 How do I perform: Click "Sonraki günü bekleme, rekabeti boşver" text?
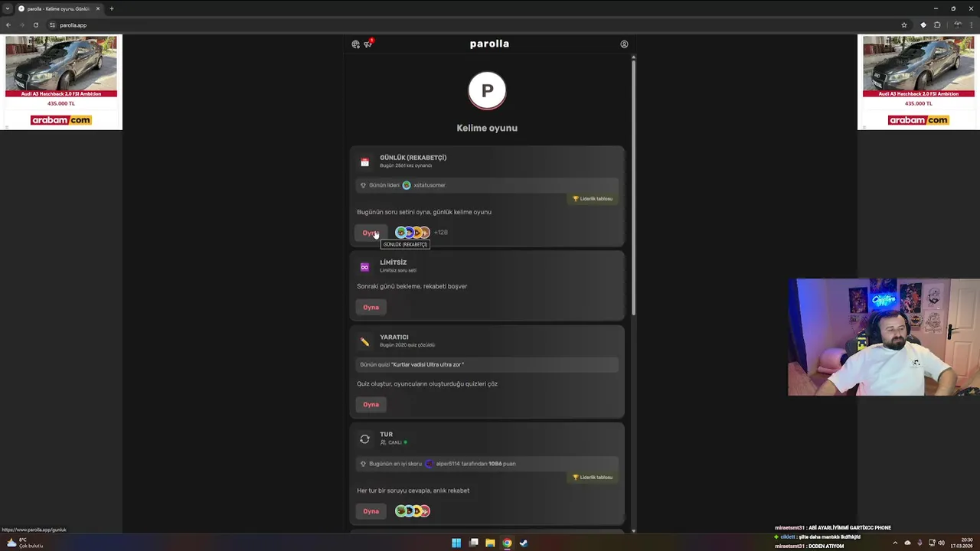coord(412,286)
